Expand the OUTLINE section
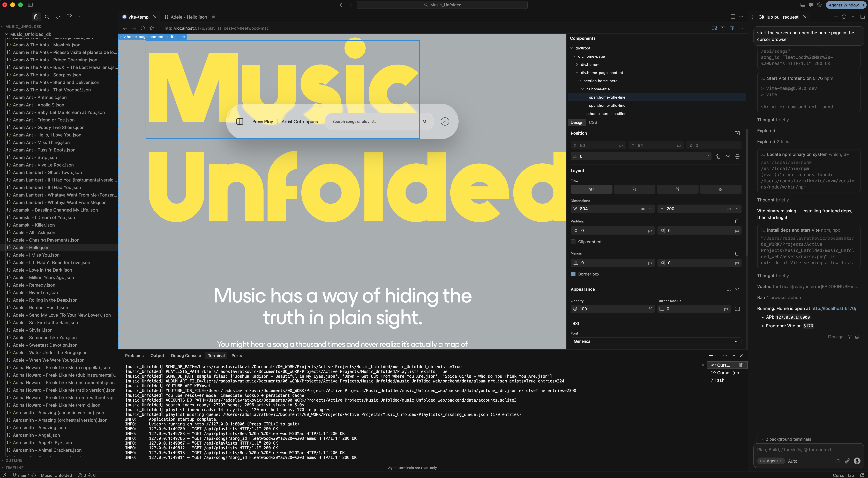This screenshot has width=868, height=478. (x=13, y=460)
